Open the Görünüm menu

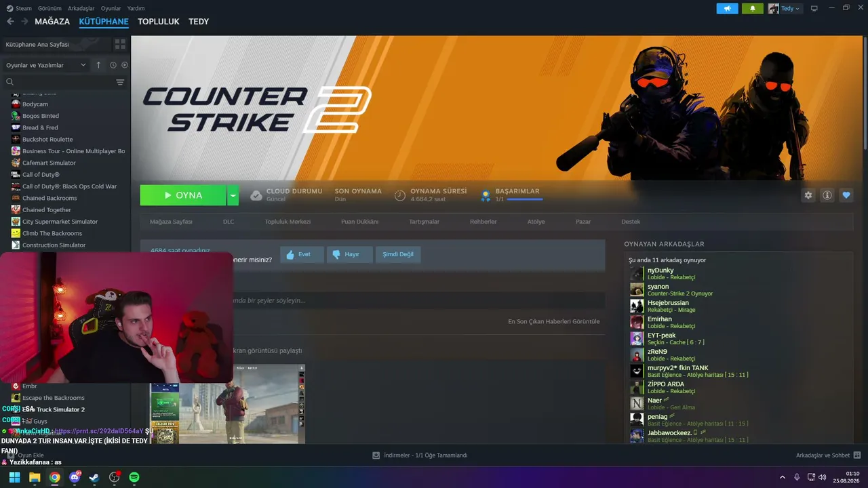50,8
